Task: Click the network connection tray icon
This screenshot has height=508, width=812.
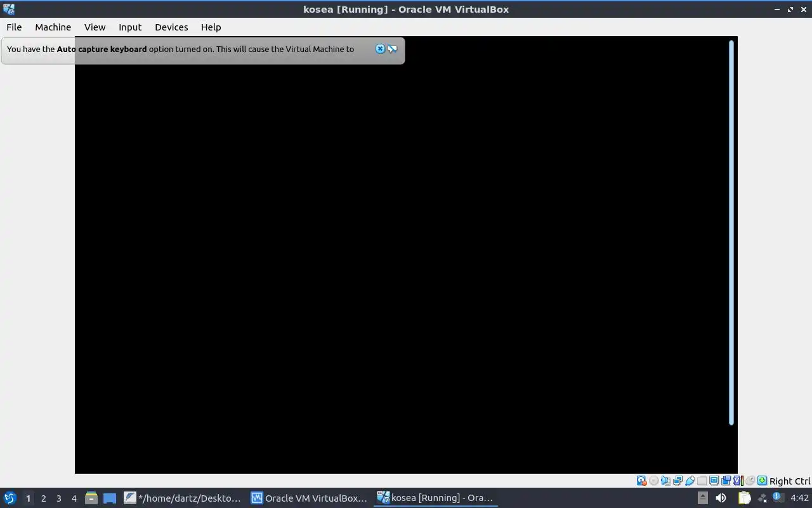Action: pyautogui.click(x=762, y=498)
